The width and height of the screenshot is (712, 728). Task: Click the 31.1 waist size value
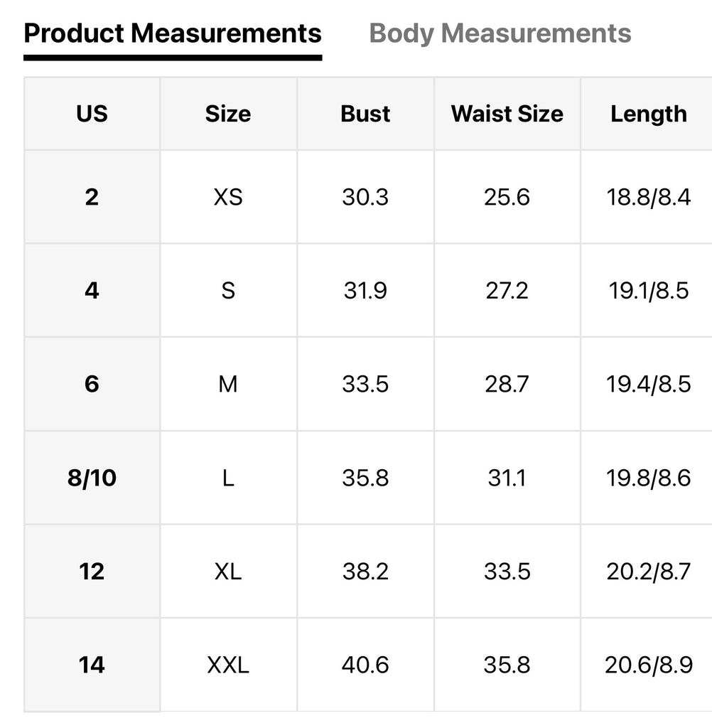[507, 478]
